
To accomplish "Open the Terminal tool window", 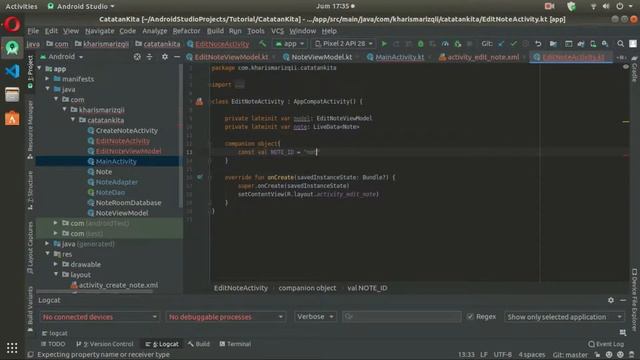I will tap(235, 344).
